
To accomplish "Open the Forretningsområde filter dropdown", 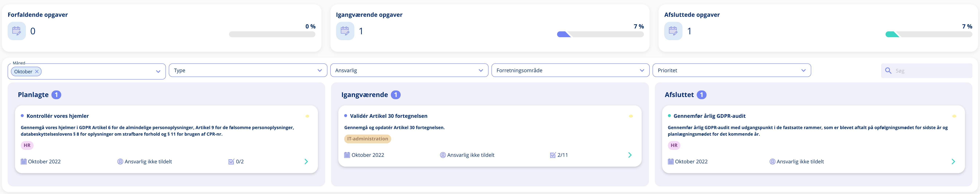I will [571, 70].
